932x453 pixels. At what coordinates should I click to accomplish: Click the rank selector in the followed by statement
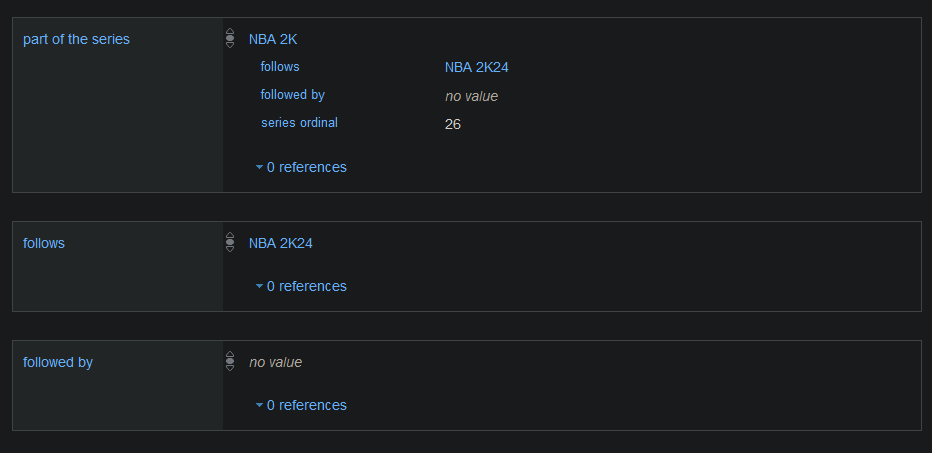tap(230, 361)
